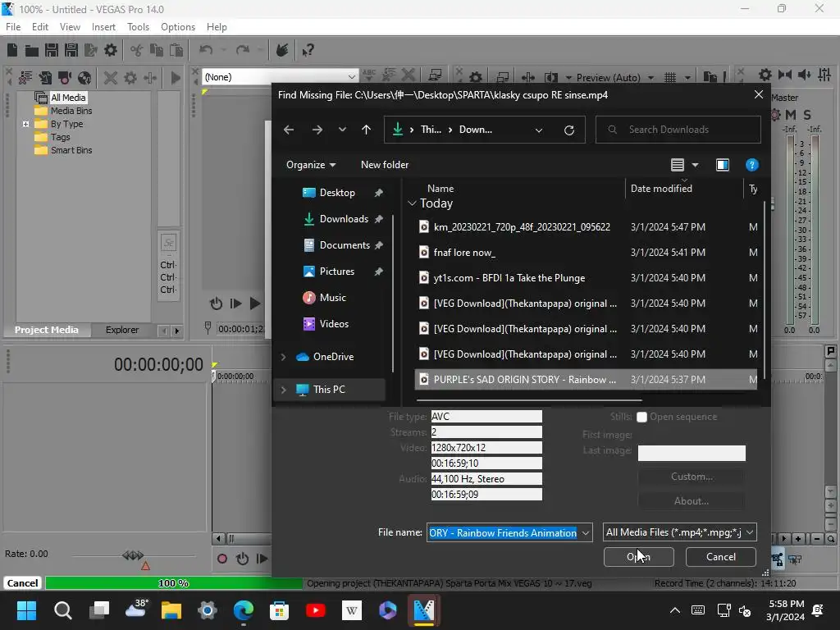Viewport: 840px width, 630px height.
Task: Click the Master bus mute M icon
Action: tap(791, 115)
